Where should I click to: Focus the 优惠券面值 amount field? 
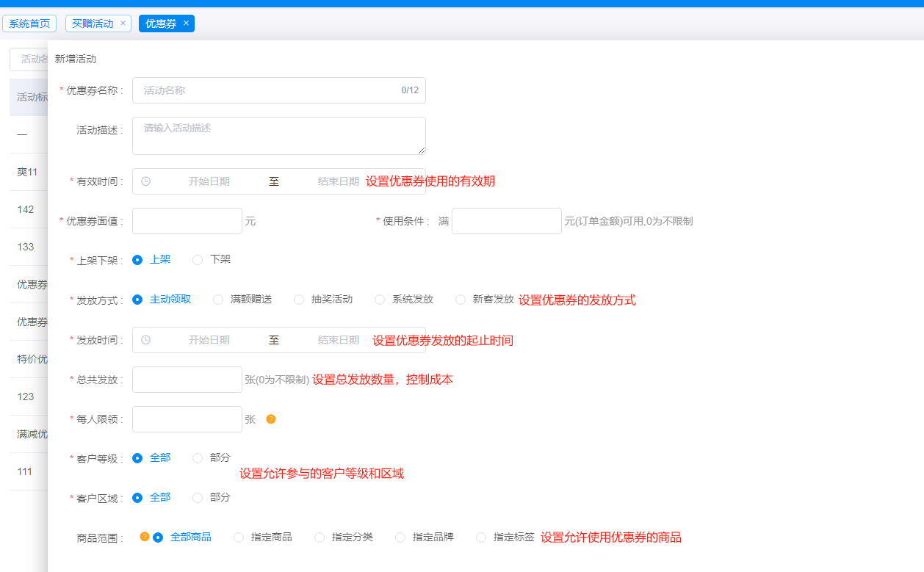coord(187,221)
